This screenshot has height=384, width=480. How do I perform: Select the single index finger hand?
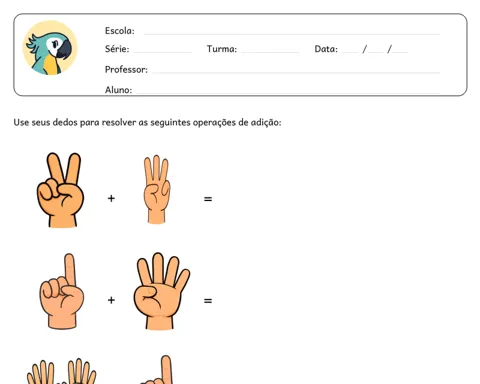62,291
